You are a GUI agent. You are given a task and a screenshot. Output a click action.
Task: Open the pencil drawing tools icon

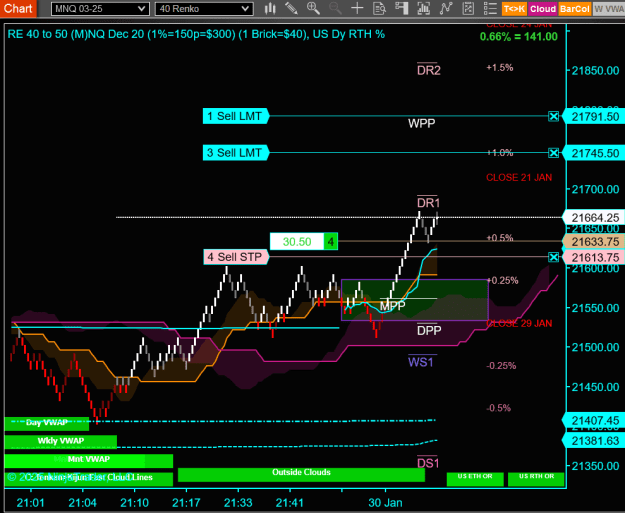click(x=291, y=8)
